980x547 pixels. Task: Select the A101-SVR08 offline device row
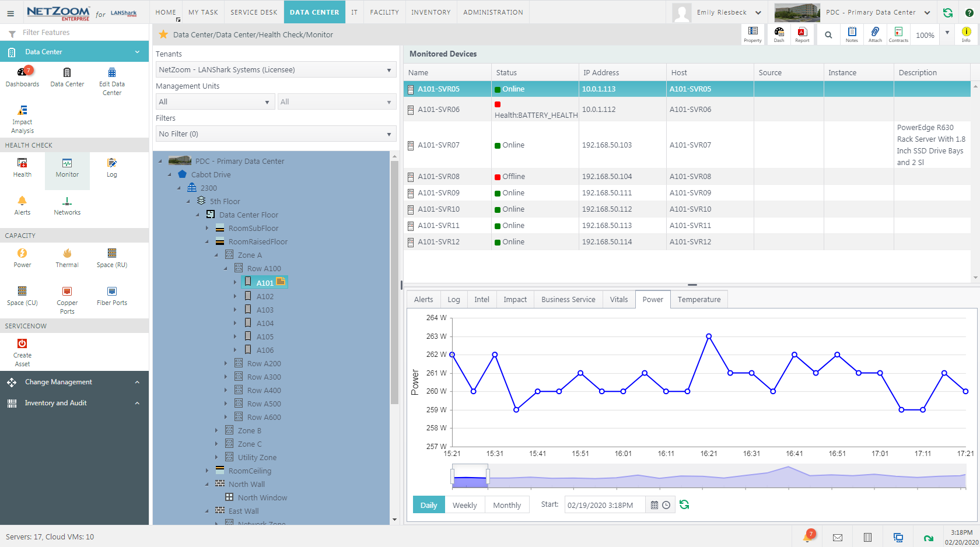tap(687, 177)
